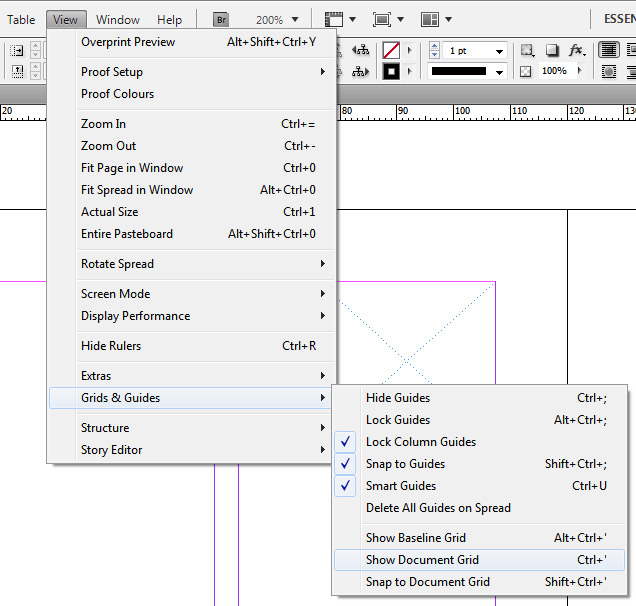Choose Hide Guides in the submenu
This screenshot has width=636, height=606.
coord(479,398)
